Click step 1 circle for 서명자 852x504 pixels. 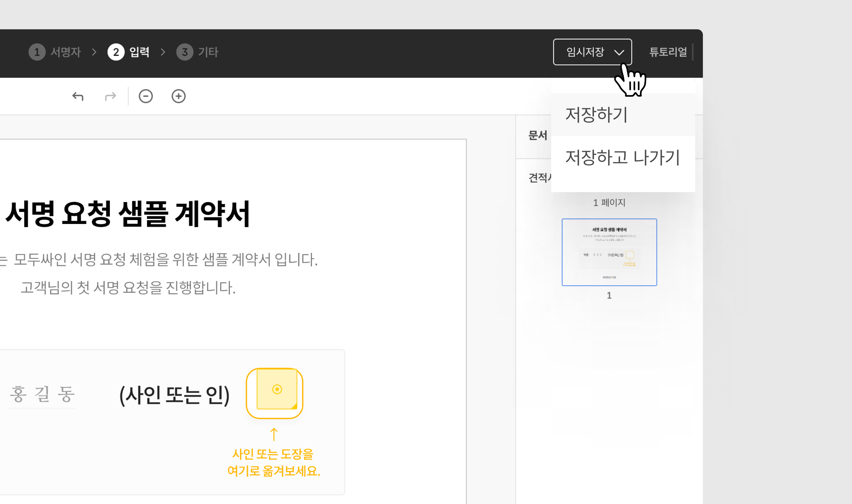[37, 52]
